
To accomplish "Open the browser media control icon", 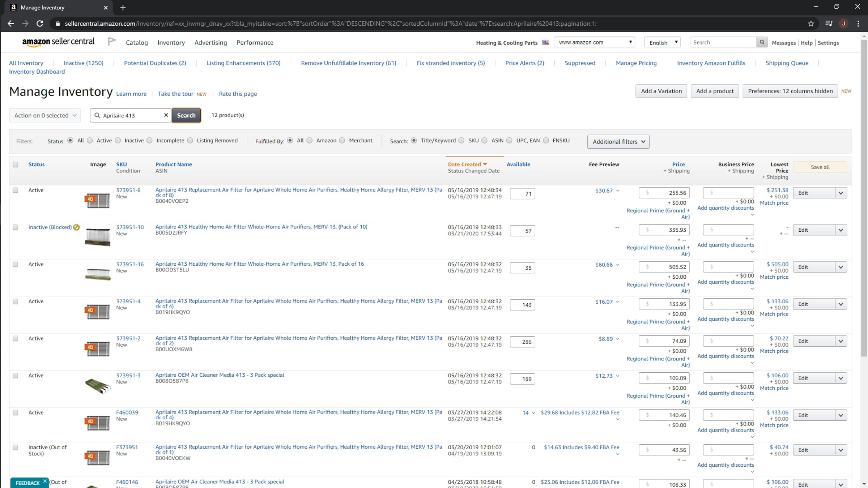I will (x=829, y=23).
